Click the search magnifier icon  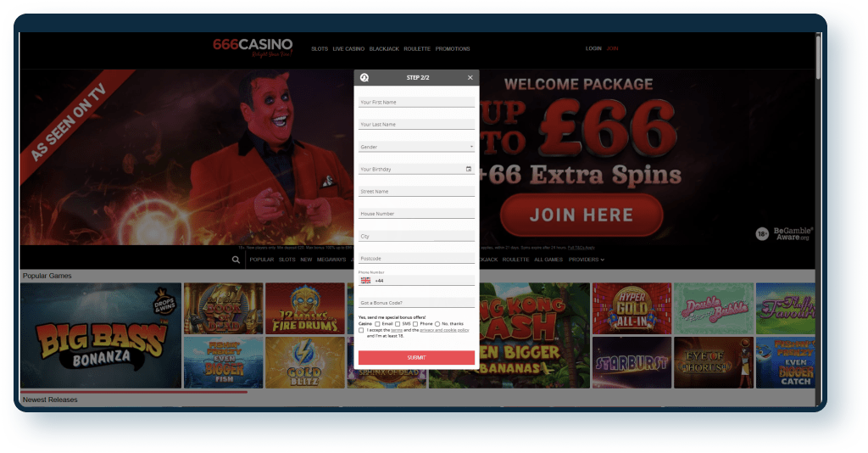click(236, 260)
